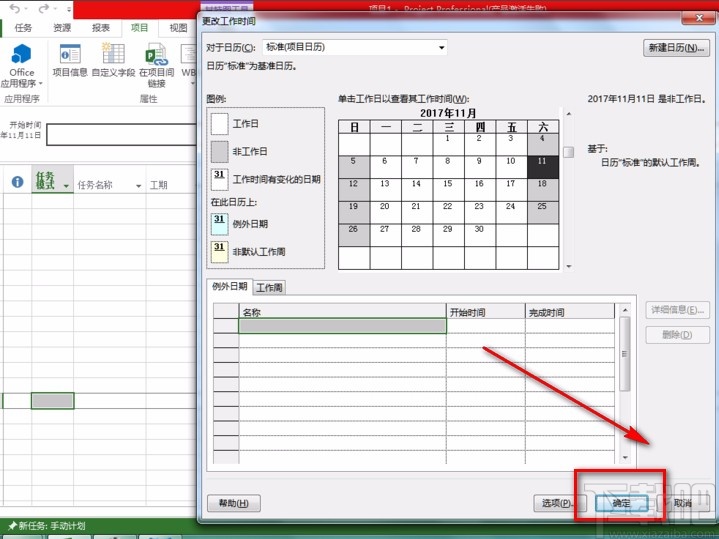Click the 例外日期 legend swatch
This screenshot has height=539, width=719.
[x=219, y=224]
